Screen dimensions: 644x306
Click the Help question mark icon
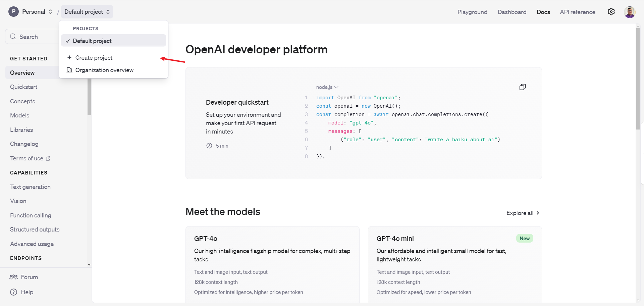(14, 292)
